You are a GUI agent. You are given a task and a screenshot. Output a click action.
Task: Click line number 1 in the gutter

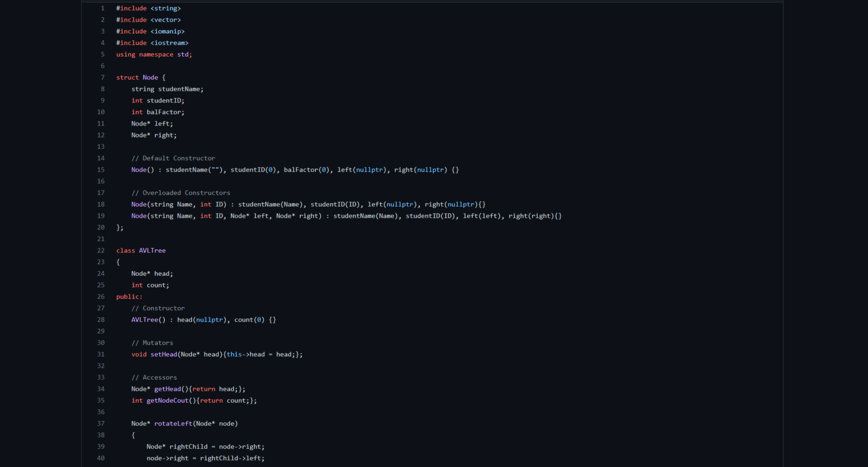[x=103, y=8]
